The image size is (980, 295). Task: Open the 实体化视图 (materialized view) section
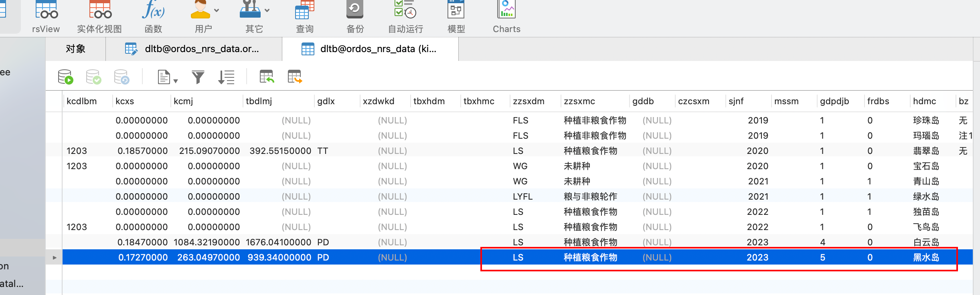(x=99, y=17)
